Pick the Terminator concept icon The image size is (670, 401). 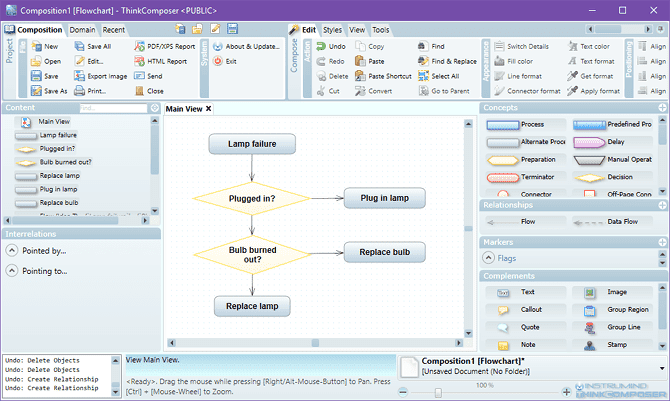point(502,177)
